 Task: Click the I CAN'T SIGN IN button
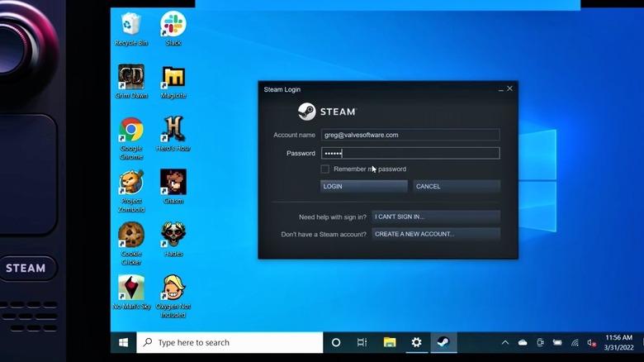point(435,217)
